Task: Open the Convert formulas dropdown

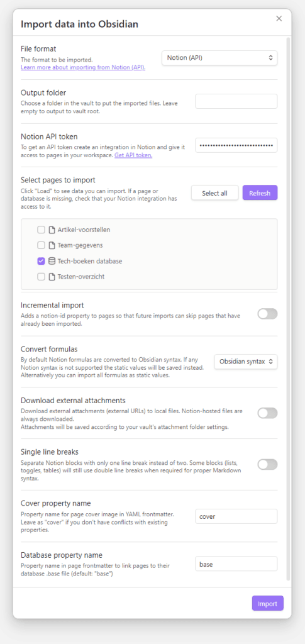Action: click(x=246, y=362)
